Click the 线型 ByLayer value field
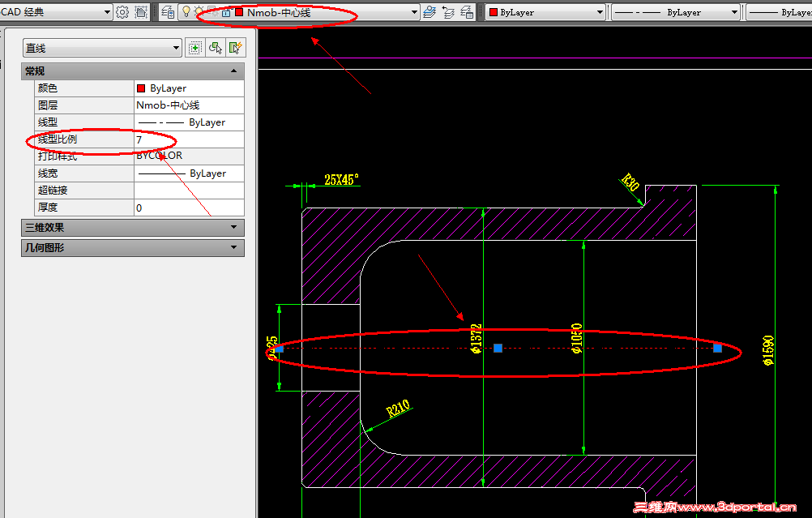812x518 pixels. point(189,122)
